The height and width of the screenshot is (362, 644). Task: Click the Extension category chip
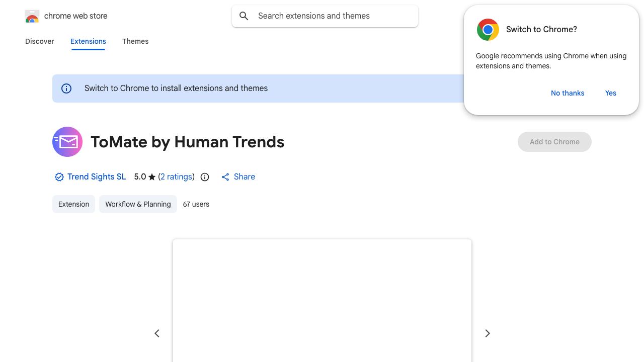pyautogui.click(x=73, y=204)
